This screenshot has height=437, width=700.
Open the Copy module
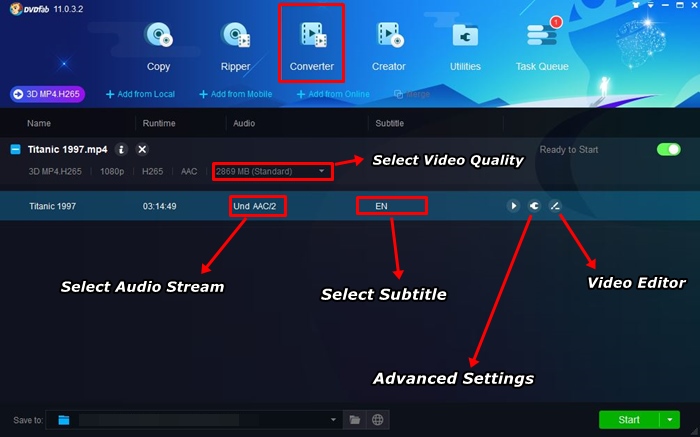click(x=158, y=46)
